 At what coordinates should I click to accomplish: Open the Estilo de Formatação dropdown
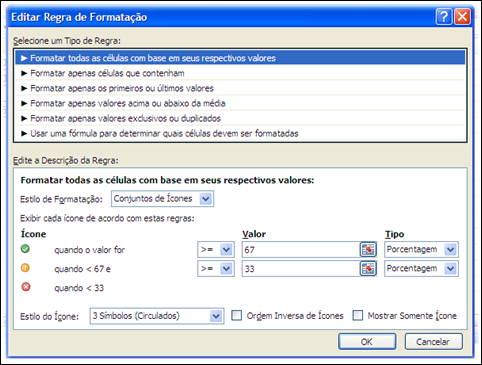point(162,199)
